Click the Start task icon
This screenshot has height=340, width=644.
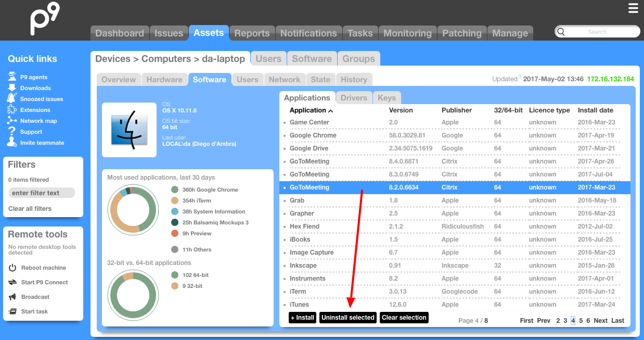point(12,311)
